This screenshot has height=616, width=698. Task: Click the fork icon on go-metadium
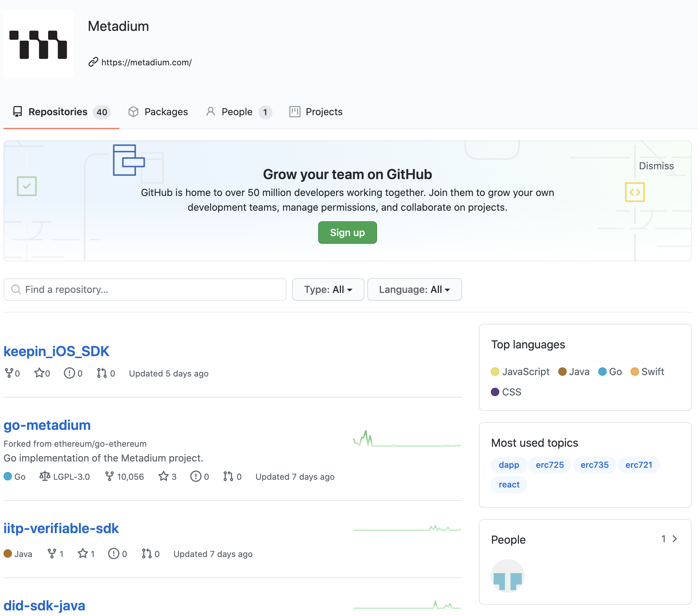109,476
